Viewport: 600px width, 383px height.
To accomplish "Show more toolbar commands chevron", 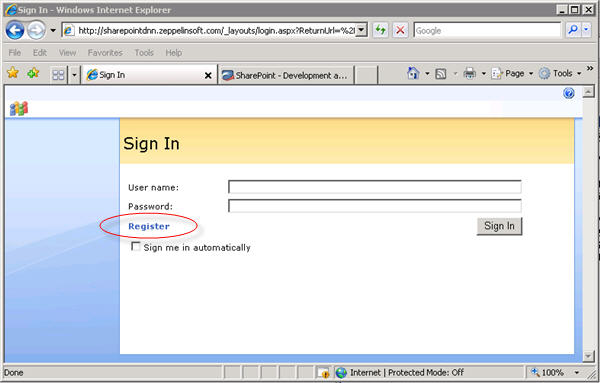I will [590, 68].
